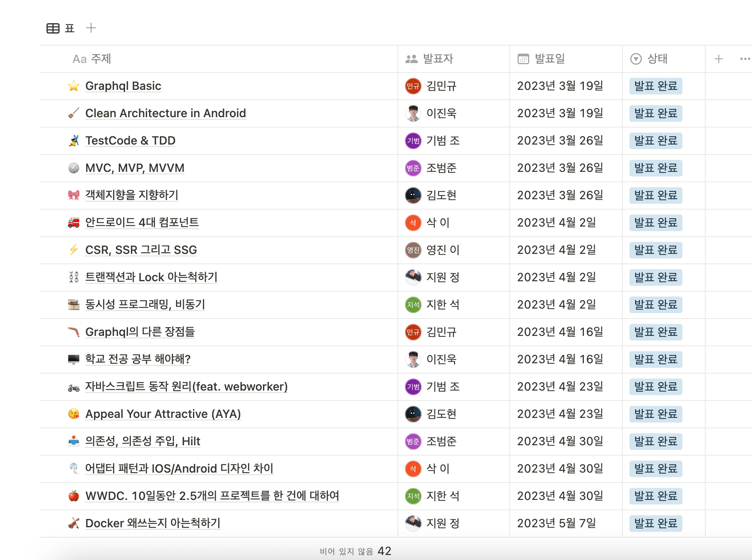This screenshot has height=560, width=752.
Task: Click 김도현 avatar in 객체지향을 지향하기 row
Action: 413,195
